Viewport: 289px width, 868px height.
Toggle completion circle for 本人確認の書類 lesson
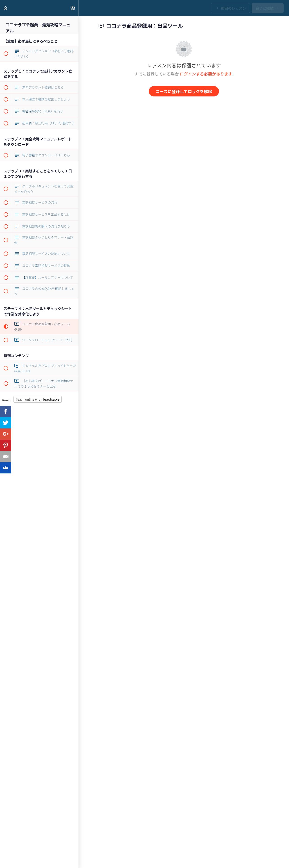point(6,99)
